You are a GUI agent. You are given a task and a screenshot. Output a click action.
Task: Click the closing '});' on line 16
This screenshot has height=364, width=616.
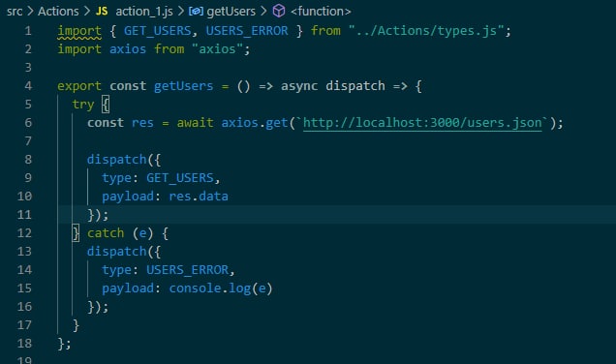tap(98, 307)
